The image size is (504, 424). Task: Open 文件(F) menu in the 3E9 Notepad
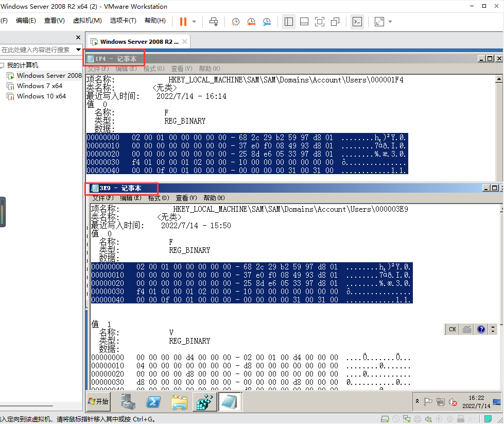[103, 198]
